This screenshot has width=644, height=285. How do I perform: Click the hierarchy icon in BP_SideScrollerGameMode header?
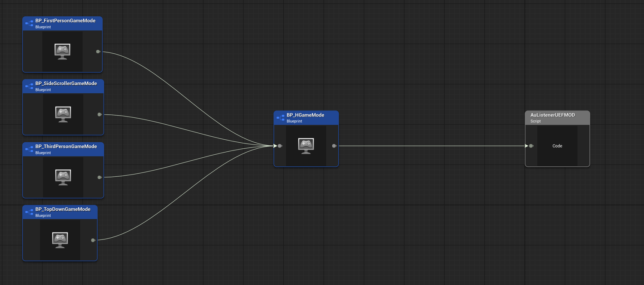tap(29, 86)
